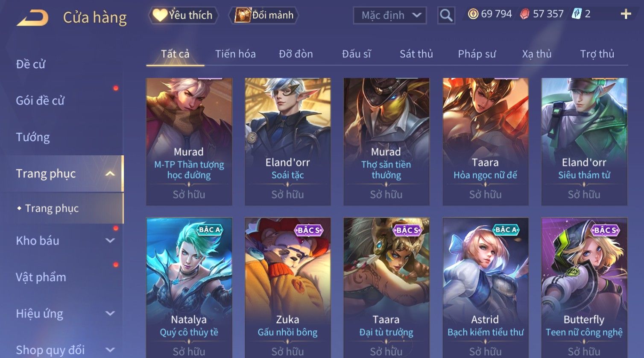Screen dimensions: 644x358
Task: Open the search magnifier icon
Action: (446, 15)
